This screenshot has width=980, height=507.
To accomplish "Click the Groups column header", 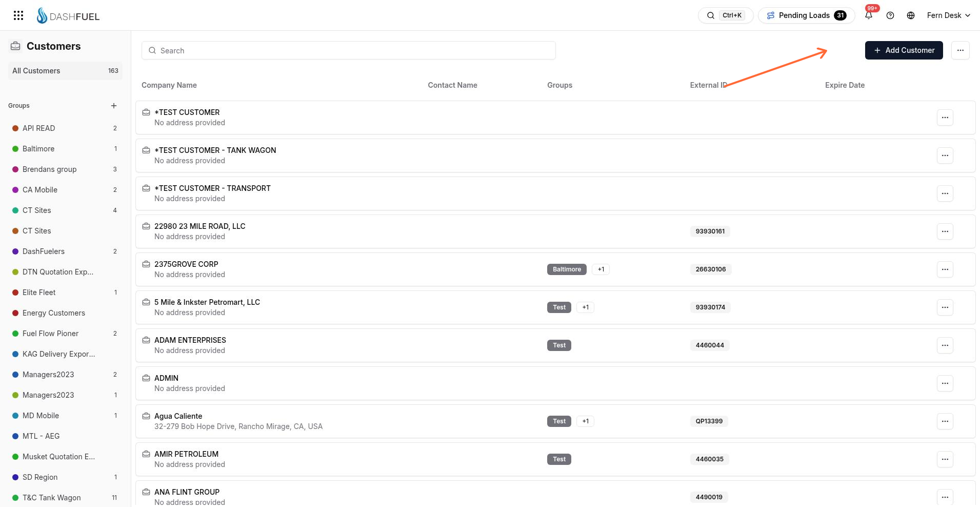I will (x=559, y=85).
